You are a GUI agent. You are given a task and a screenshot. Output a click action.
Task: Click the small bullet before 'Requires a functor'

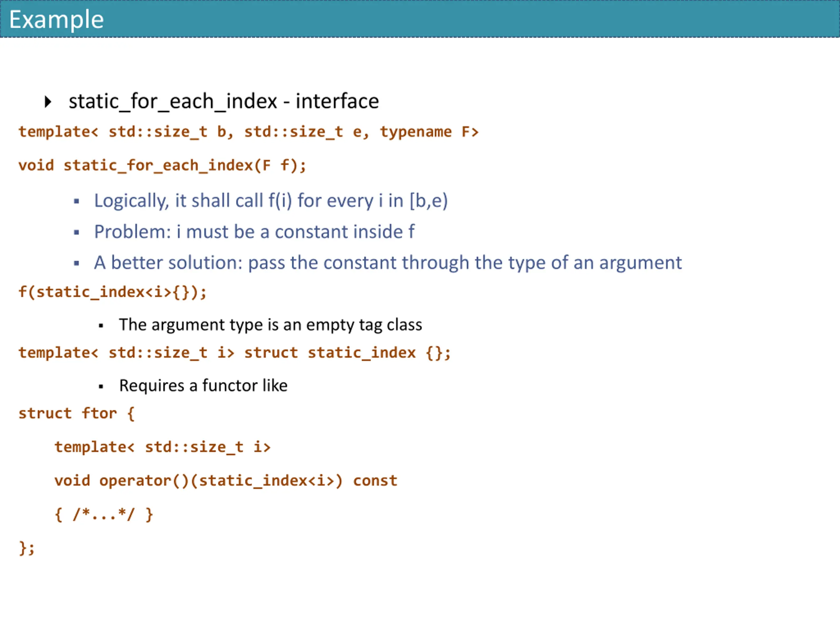101,387
